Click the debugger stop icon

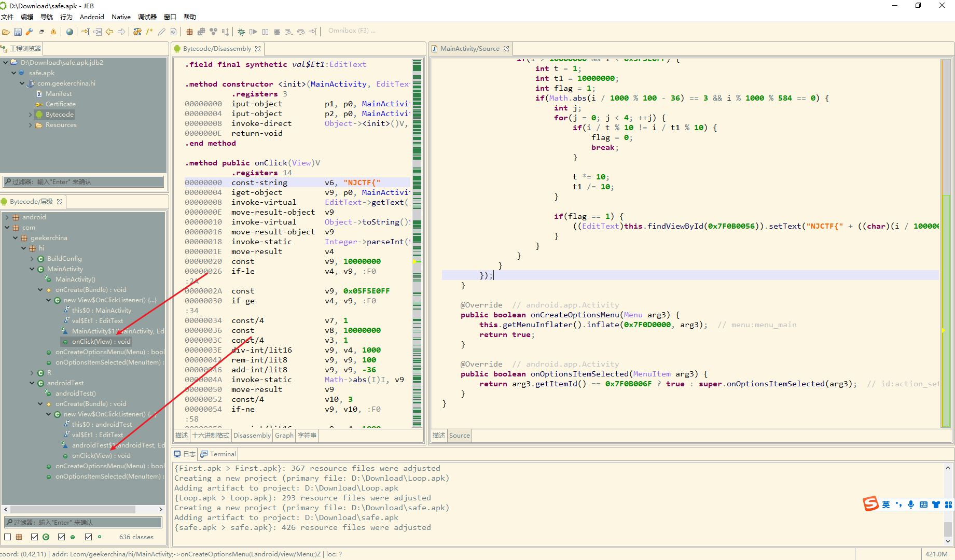click(x=277, y=32)
